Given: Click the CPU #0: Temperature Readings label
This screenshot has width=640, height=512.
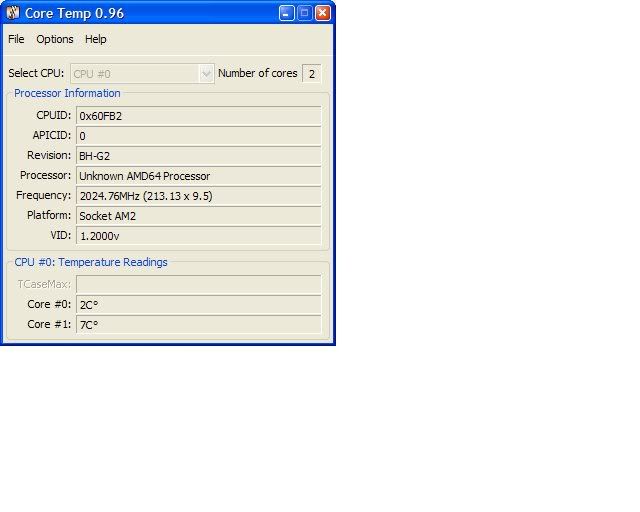Looking at the screenshot, I should click(91, 262).
